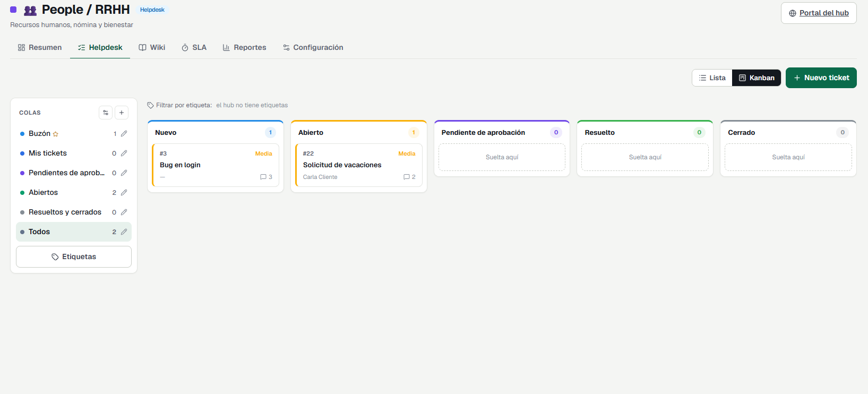
Task: Open ticket #22 Solicitud de vacaciones card
Action: tap(359, 165)
